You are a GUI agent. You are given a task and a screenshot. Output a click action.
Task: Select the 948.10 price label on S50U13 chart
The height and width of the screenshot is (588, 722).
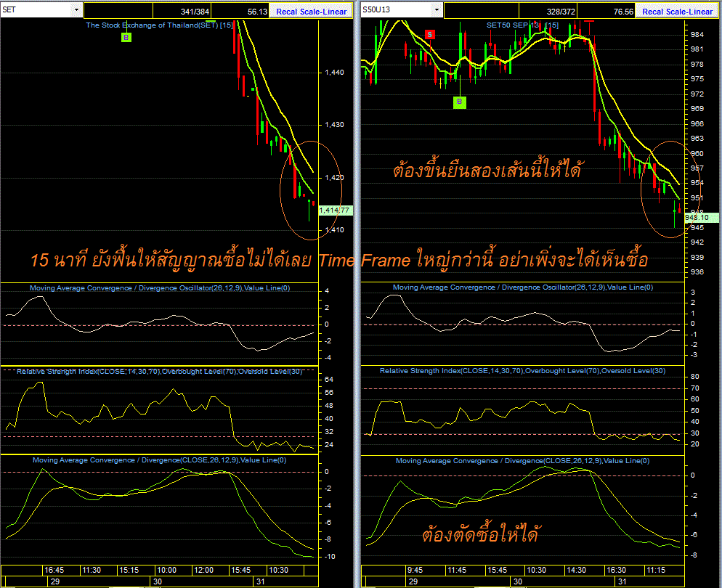pyautogui.click(x=701, y=218)
